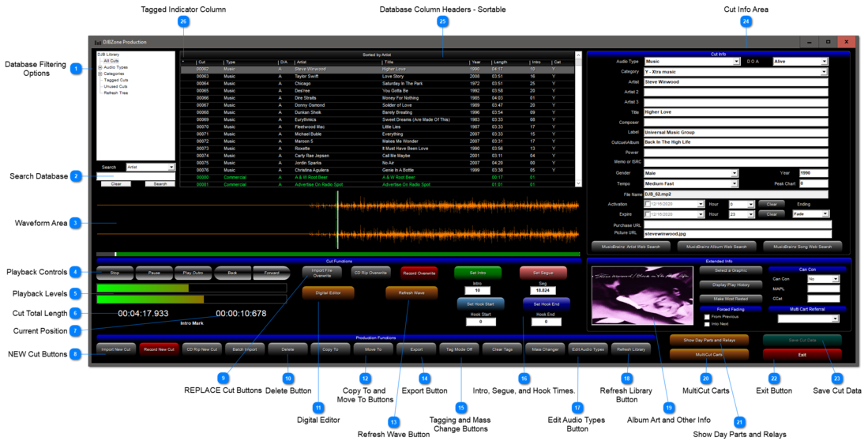This screenshot has height=445, width=868.
Task: Click the Set Hook Start button
Action: 480,304
